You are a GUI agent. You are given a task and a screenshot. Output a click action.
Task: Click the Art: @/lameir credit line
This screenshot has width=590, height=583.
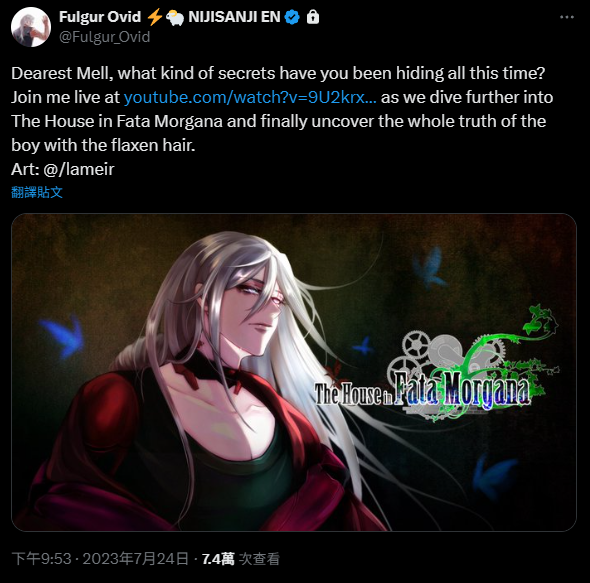62,169
